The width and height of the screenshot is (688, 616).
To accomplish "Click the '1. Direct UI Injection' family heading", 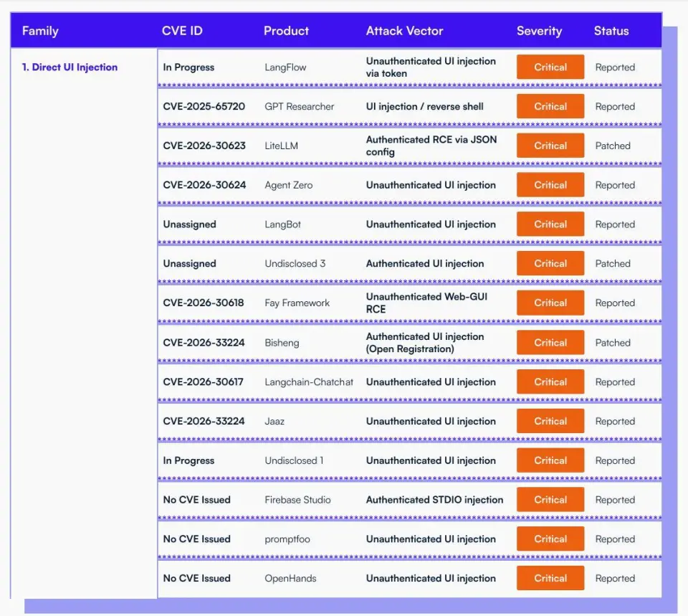I will pyautogui.click(x=70, y=67).
